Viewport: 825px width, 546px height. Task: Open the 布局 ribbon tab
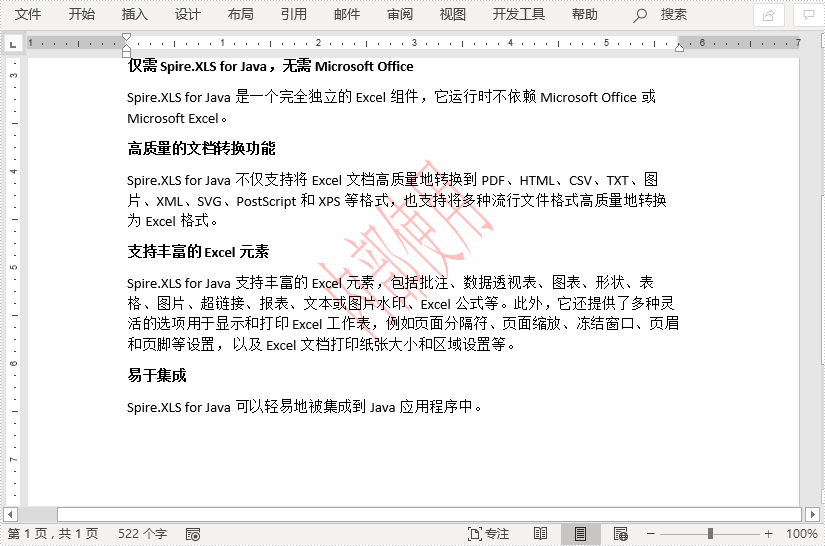coord(240,15)
